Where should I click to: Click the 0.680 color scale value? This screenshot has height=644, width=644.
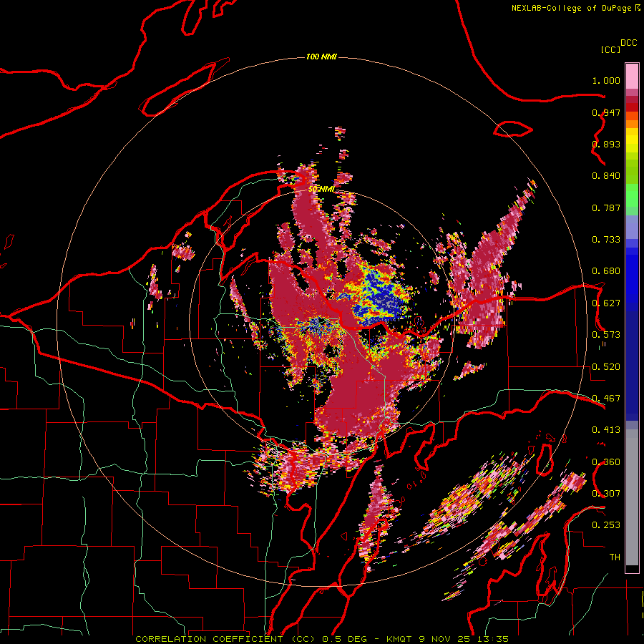(x=606, y=271)
